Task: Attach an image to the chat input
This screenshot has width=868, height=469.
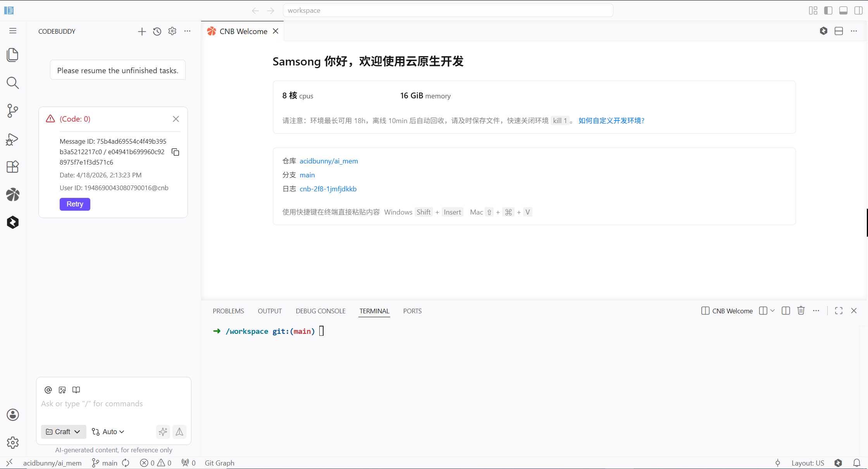Action: (x=62, y=390)
